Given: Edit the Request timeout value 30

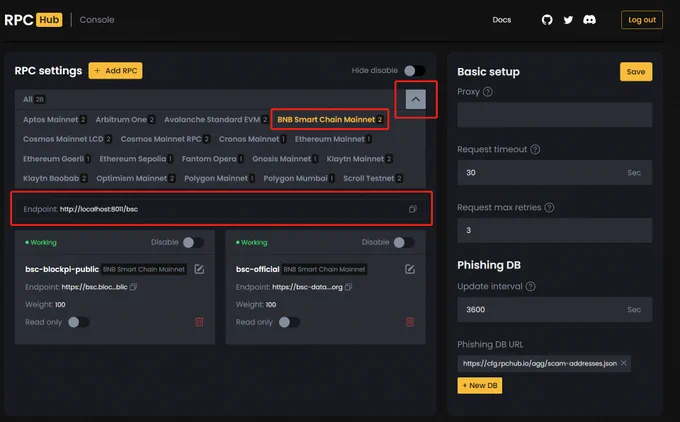Looking at the screenshot, I should coord(555,173).
